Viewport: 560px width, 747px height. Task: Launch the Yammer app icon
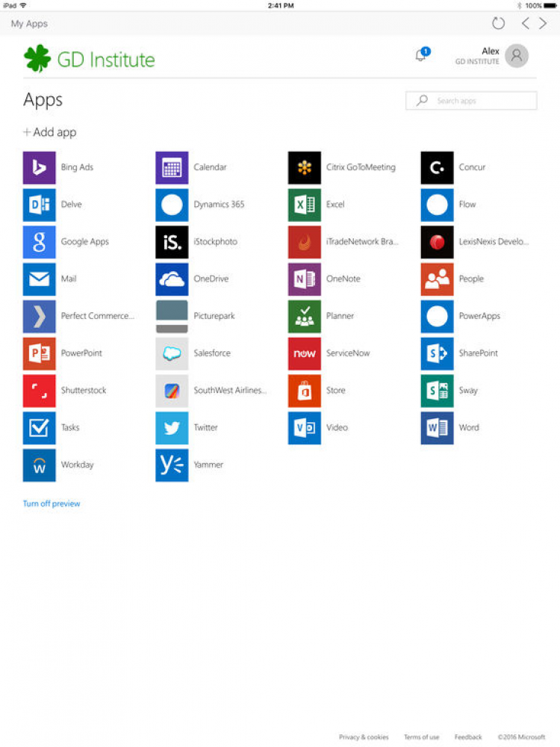172,465
